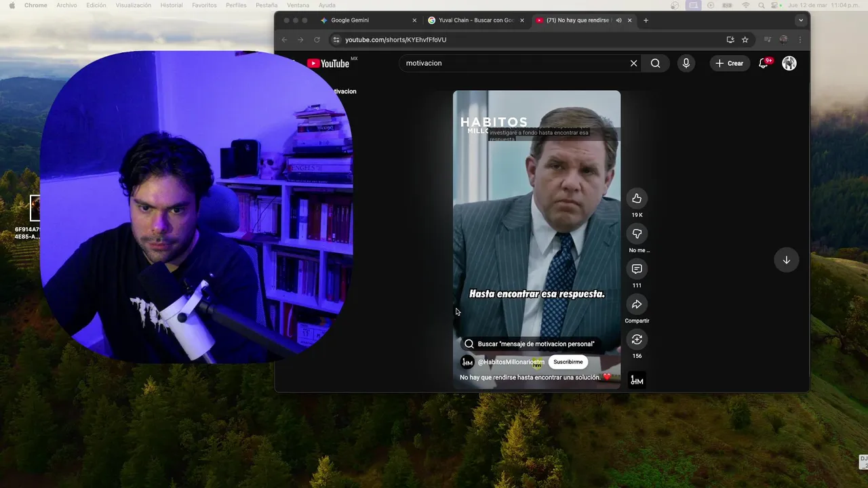Open short title 'No hay que rendirse...'
This screenshot has height=488, width=868.
(535, 378)
